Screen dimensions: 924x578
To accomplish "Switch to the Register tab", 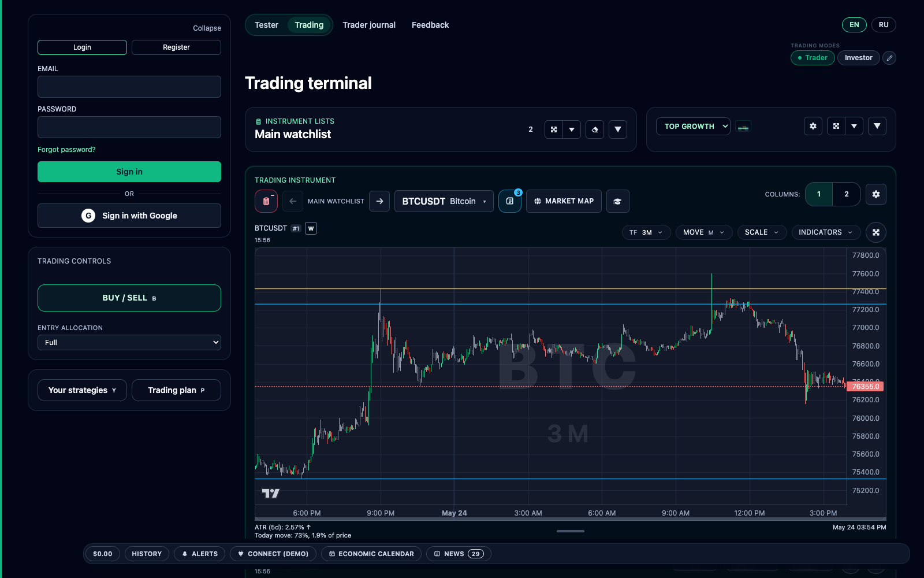I will click(176, 47).
